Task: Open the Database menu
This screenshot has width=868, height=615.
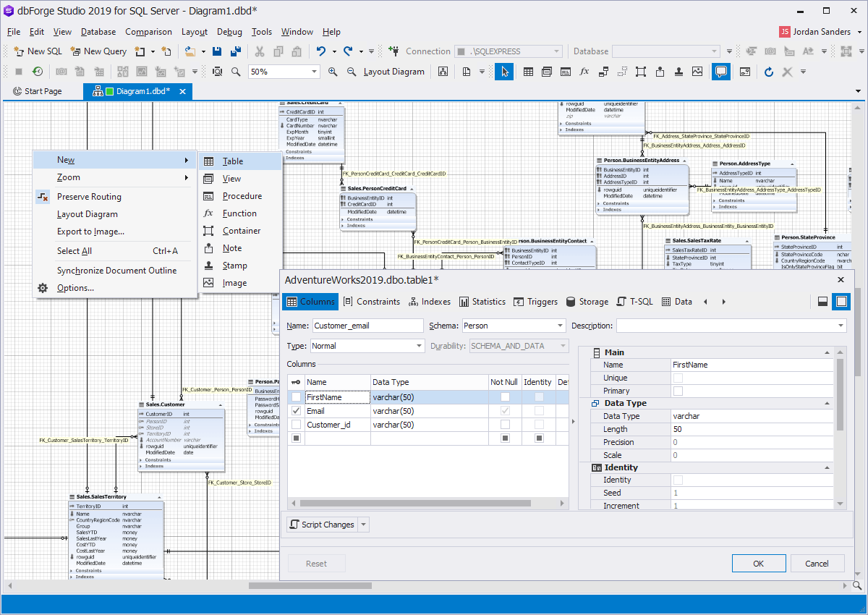Action: [98, 32]
